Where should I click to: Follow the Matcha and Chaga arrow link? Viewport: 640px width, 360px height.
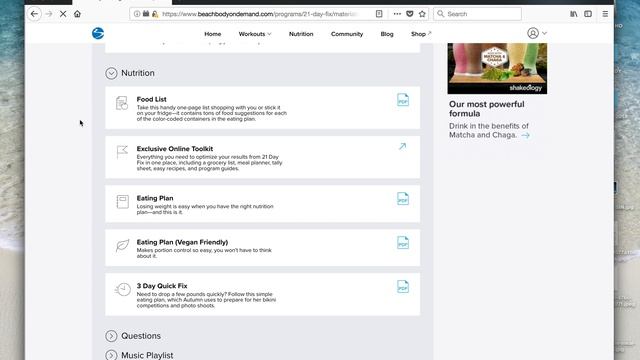pyautogui.click(x=525, y=135)
